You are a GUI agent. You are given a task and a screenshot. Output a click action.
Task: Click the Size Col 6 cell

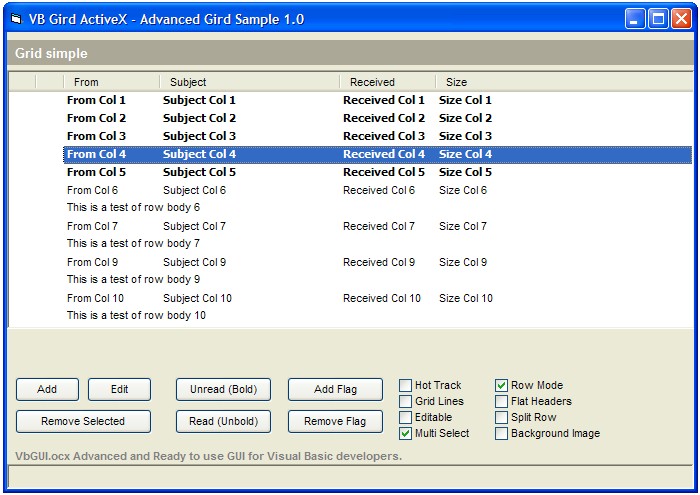[x=462, y=190]
